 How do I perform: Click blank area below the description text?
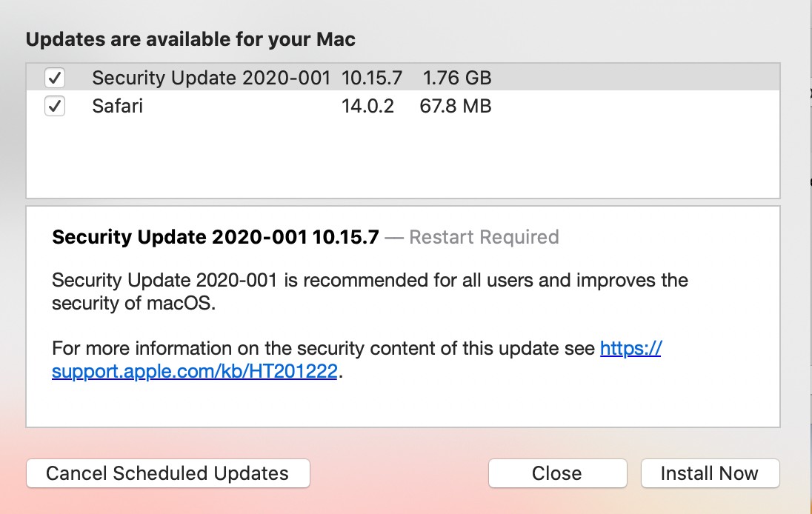pos(403,406)
